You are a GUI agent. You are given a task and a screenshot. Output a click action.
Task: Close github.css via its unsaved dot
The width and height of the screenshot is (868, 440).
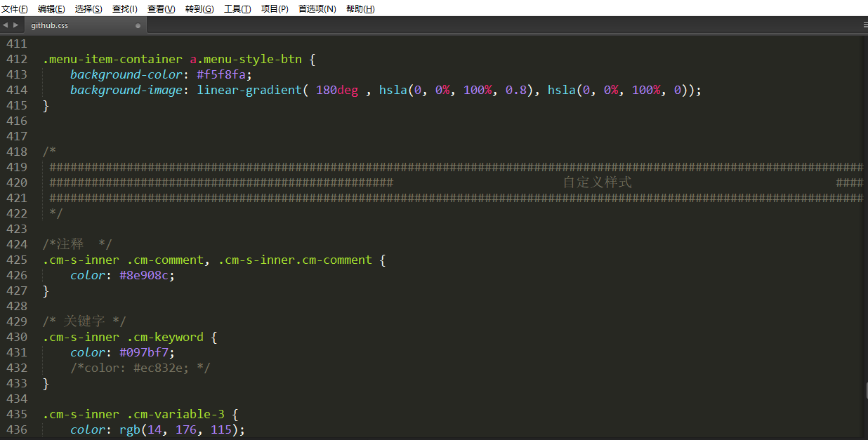tap(138, 25)
